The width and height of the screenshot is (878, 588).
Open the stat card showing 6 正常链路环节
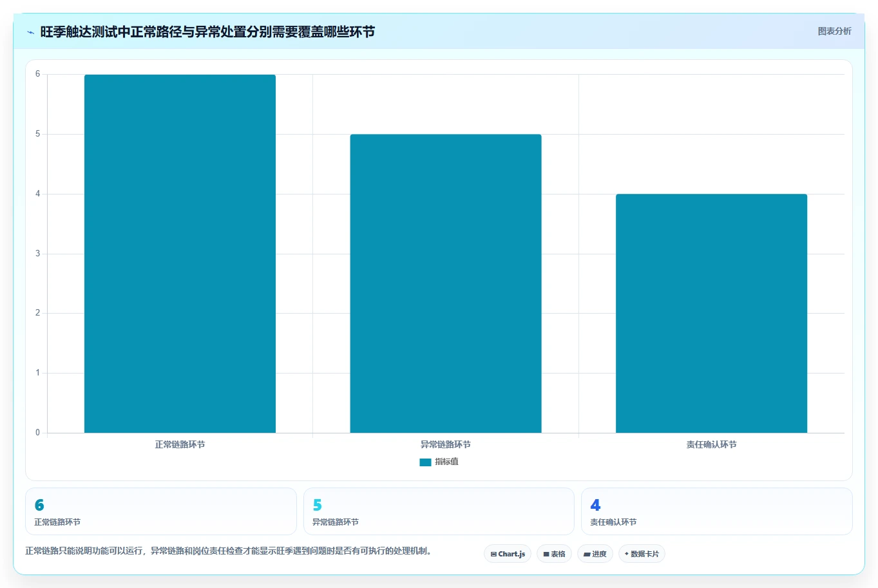click(x=161, y=511)
